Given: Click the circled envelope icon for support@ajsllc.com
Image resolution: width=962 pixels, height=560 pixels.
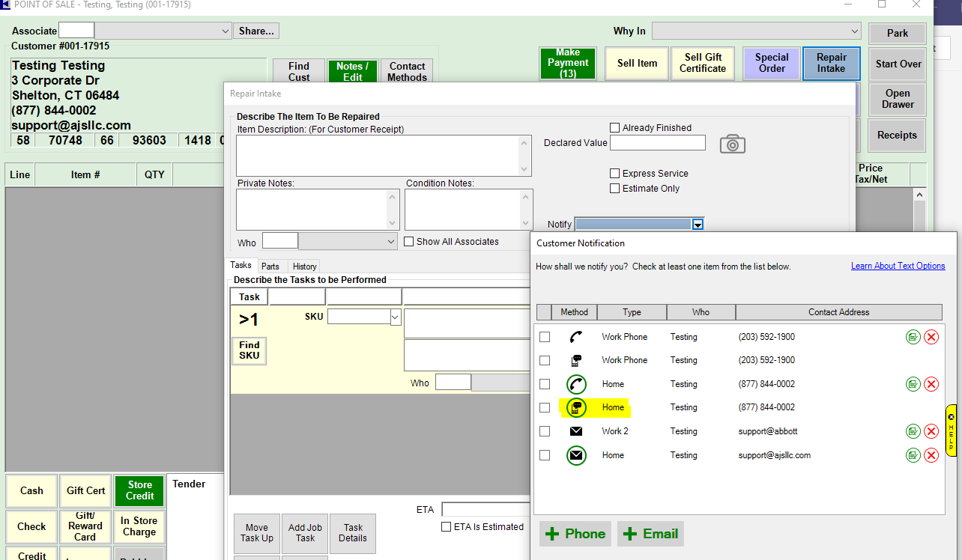Looking at the screenshot, I should [576, 455].
